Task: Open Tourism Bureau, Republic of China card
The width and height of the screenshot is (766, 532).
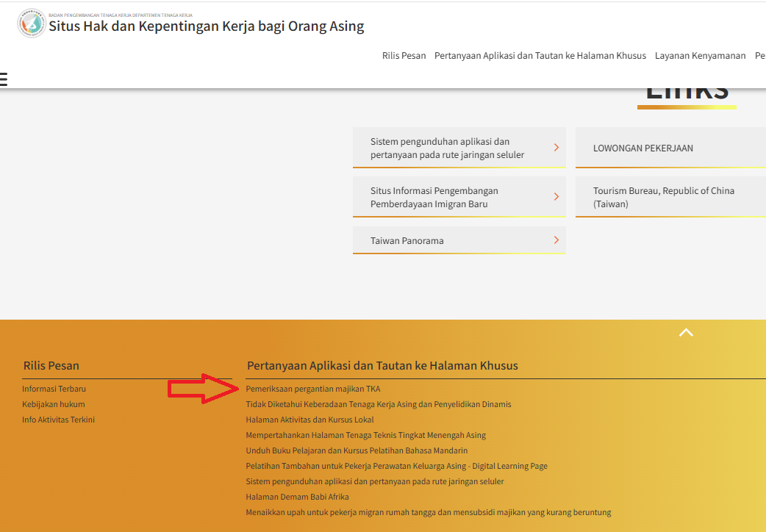Action: coord(670,197)
